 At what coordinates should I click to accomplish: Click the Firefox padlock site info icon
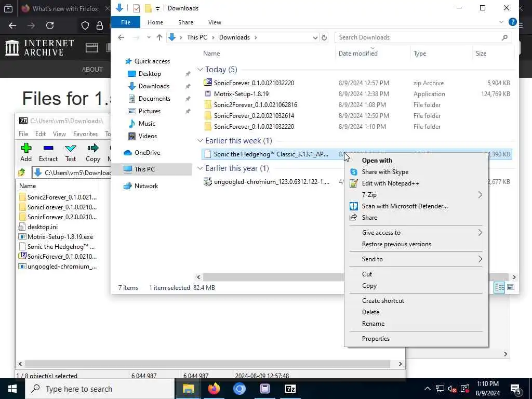pos(100,25)
